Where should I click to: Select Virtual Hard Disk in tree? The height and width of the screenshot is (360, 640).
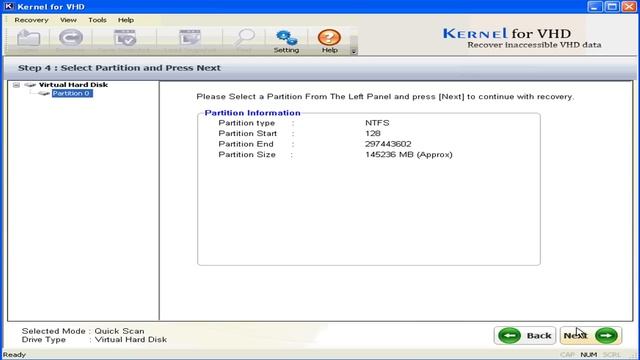click(x=73, y=85)
